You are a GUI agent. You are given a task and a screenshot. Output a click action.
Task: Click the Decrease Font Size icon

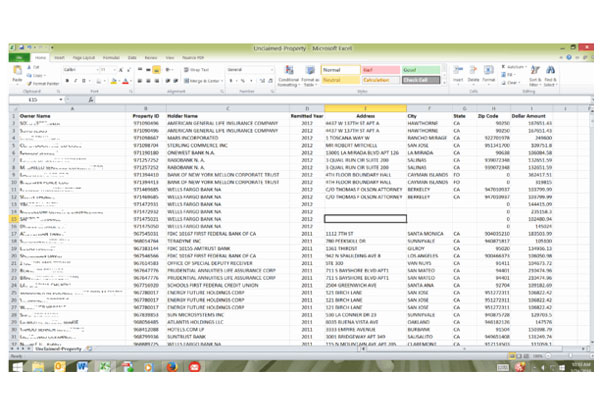[x=129, y=70]
